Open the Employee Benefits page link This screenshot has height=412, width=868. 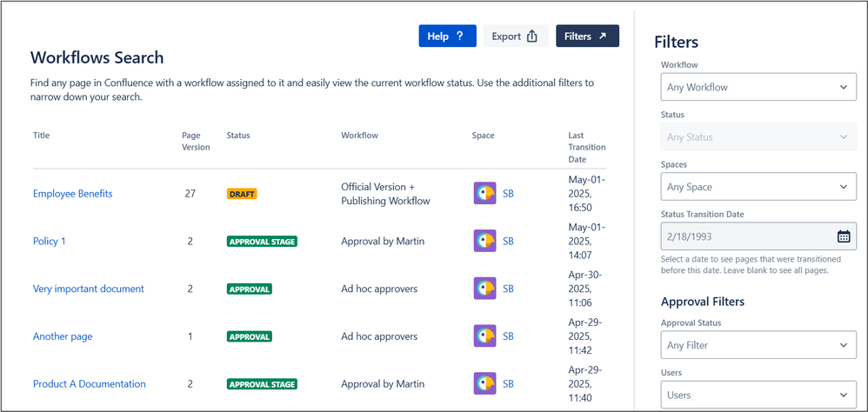click(x=72, y=194)
